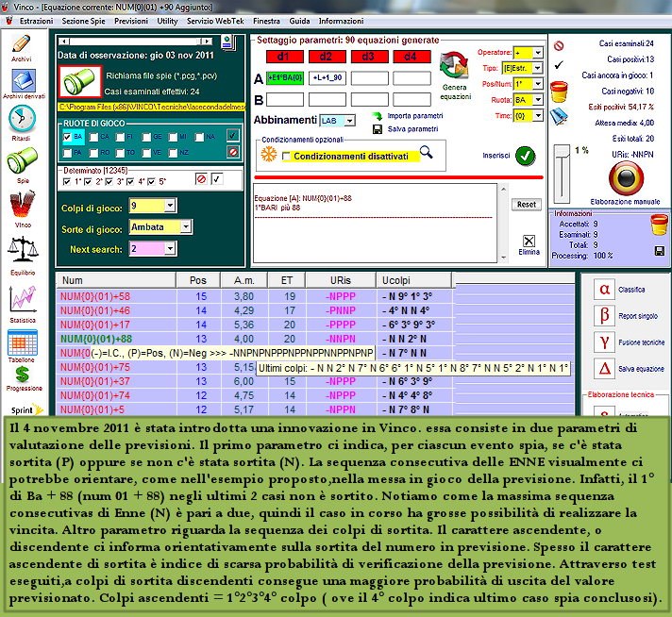Open the Equilibrio scales icon
Image resolution: width=672 pixels, height=617 pixels.
point(23,250)
